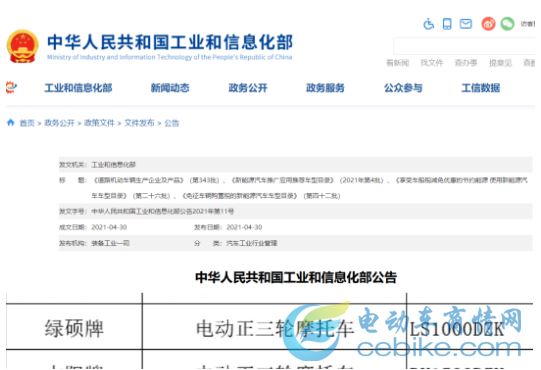Click the envelope mail icon

click(x=465, y=24)
